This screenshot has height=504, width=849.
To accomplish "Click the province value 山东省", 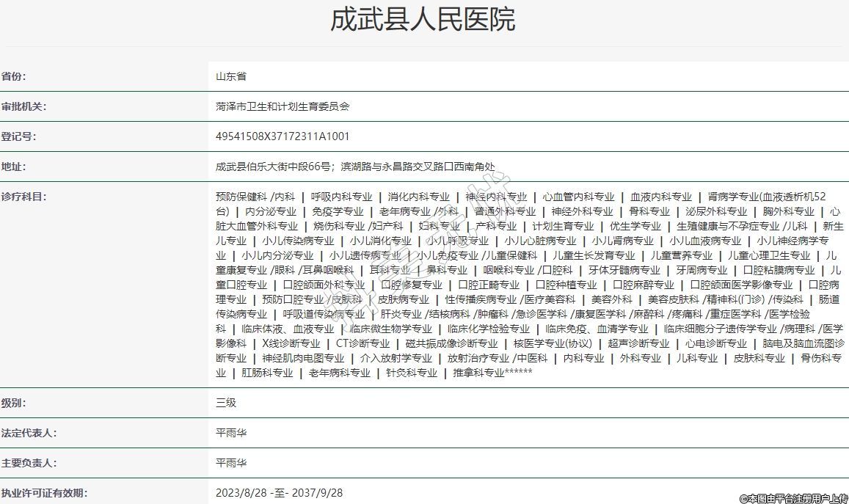I will point(230,76).
